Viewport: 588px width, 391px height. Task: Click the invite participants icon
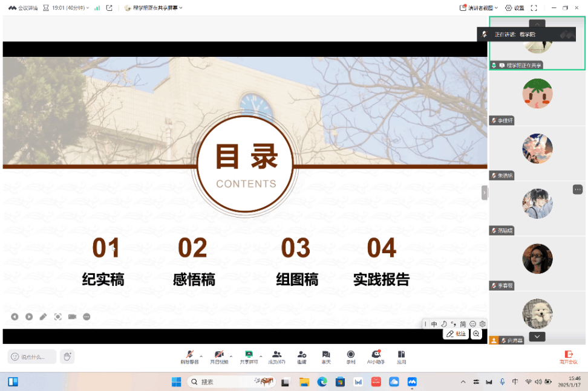[x=301, y=355]
